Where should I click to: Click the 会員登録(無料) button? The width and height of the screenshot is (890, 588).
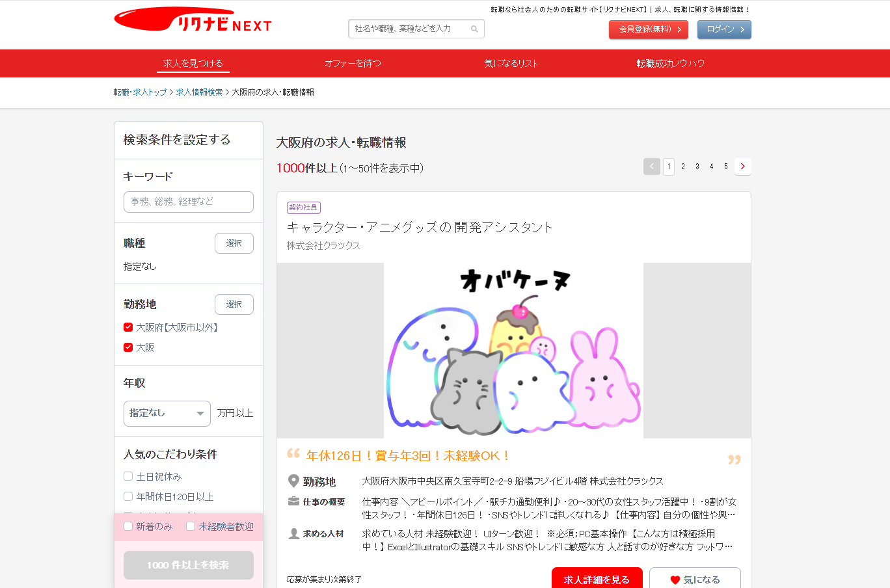tap(649, 29)
